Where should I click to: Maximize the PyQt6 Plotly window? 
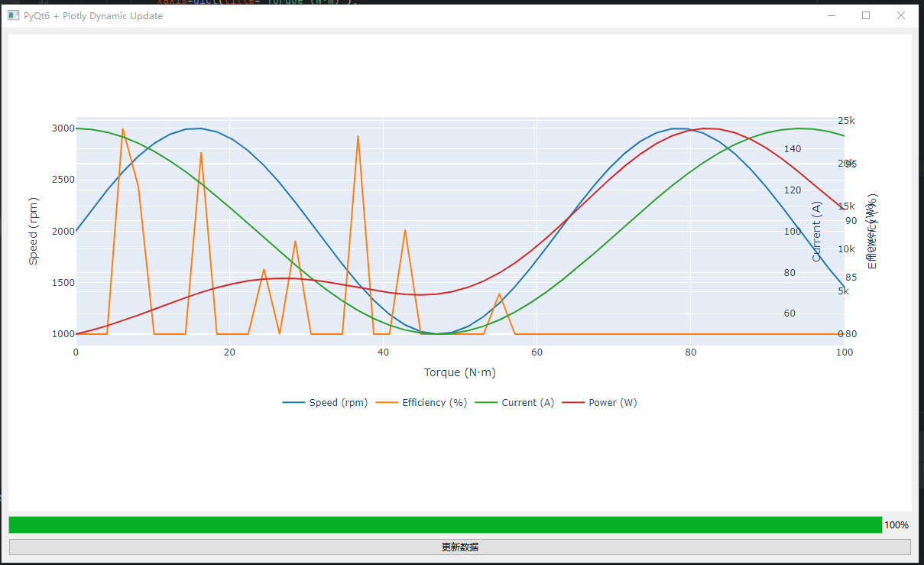[866, 15]
